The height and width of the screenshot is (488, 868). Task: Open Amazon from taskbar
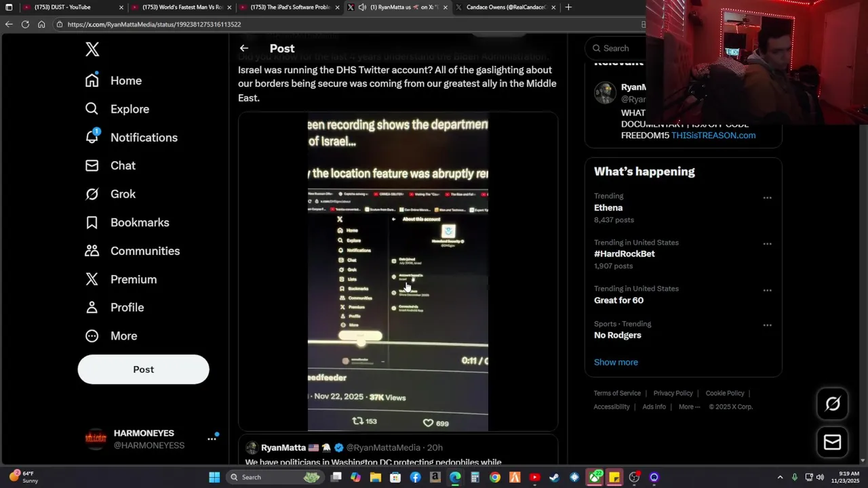(x=435, y=477)
